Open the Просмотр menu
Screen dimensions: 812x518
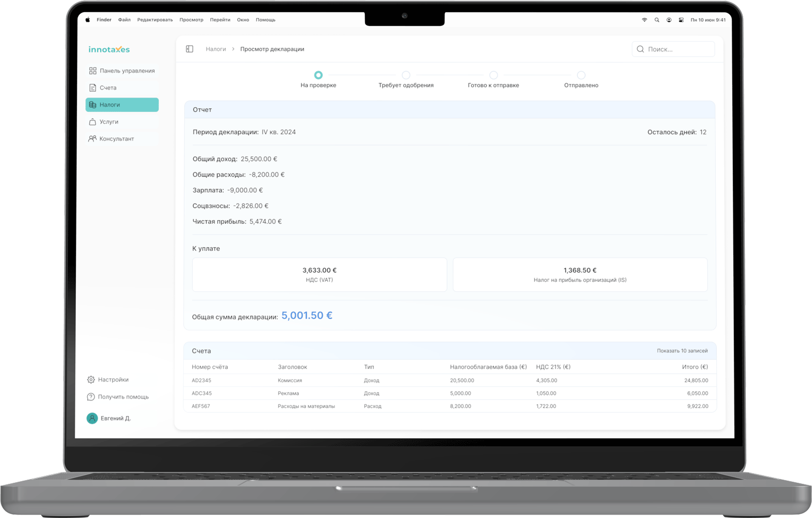pyautogui.click(x=191, y=20)
